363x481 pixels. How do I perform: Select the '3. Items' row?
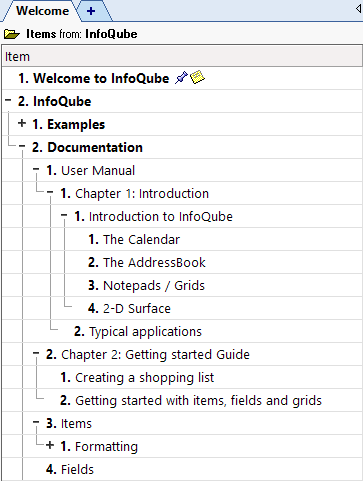pyautogui.click(x=182, y=423)
